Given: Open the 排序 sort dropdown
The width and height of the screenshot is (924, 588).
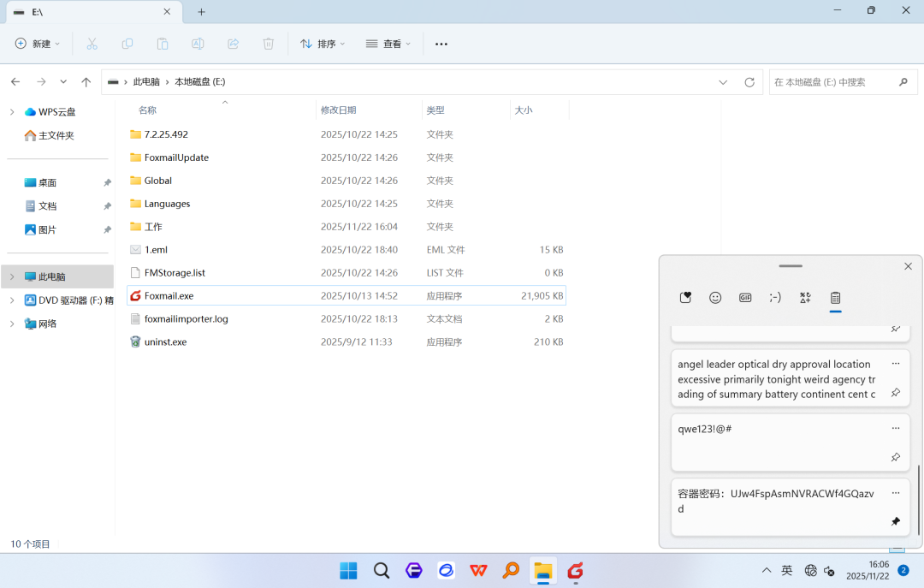Looking at the screenshot, I should click(323, 44).
